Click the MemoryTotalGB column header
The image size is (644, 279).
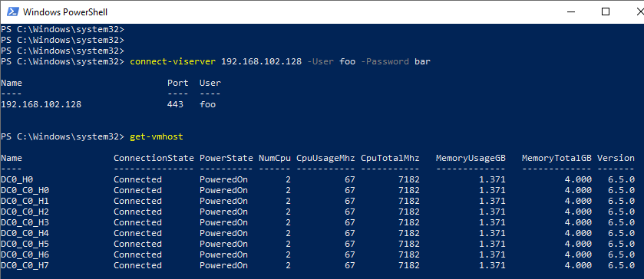coord(556,158)
